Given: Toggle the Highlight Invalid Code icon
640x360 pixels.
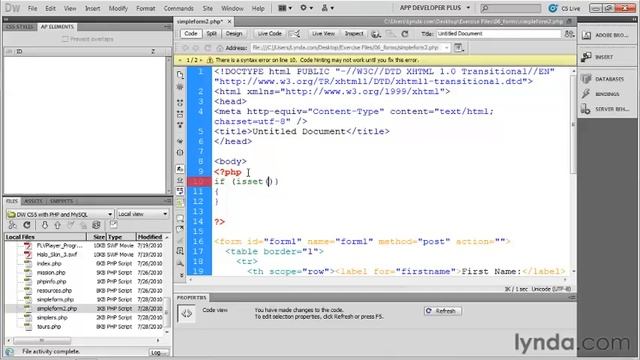Looking at the screenshot, I should pyautogui.click(x=180, y=180).
